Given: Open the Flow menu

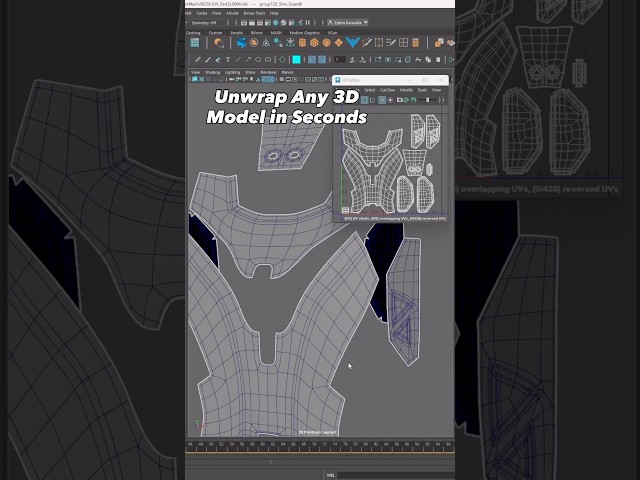Looking at the screenshot, I should pyautogui.click(x=217, y=13).
